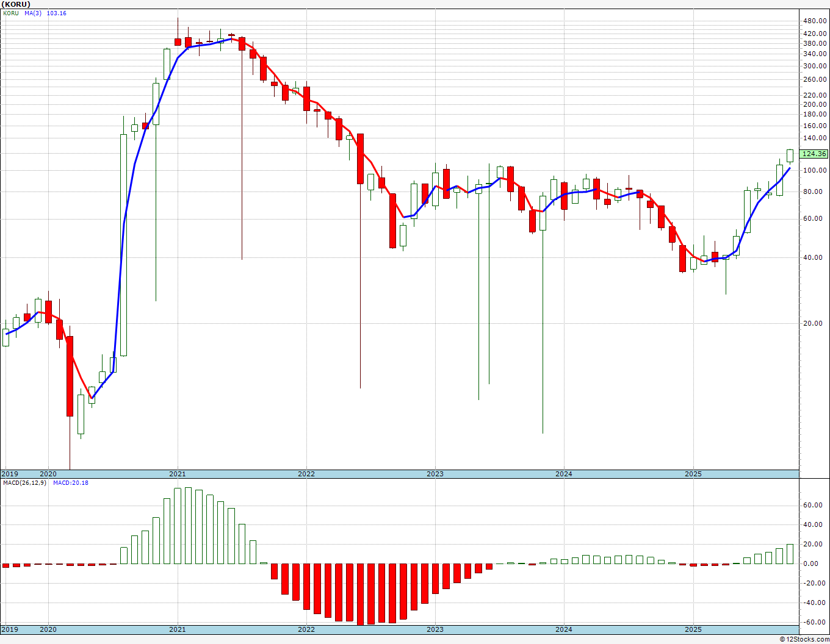Select the 260.00 price level
This screenshot has height=644, width=830.
pos(815,79)
